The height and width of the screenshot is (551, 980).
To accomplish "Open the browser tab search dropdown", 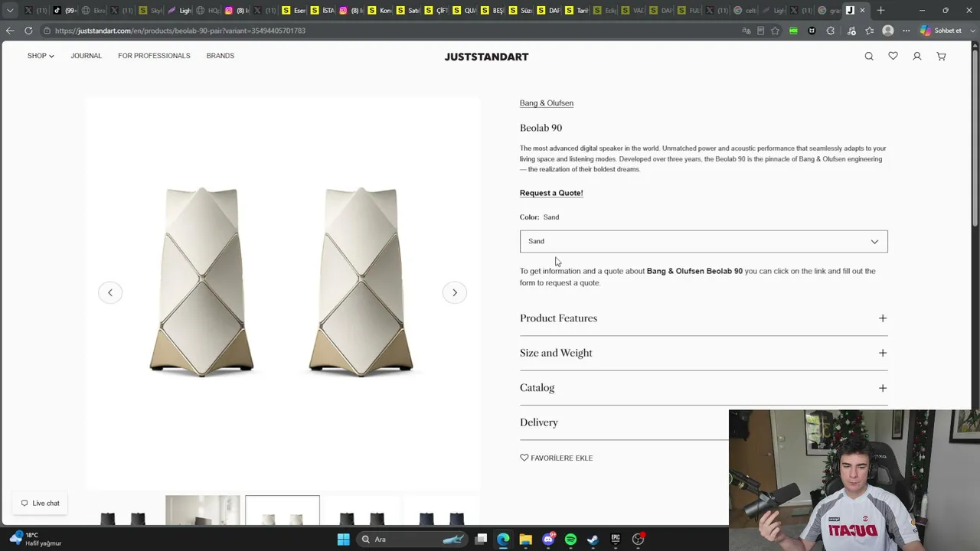I will (10, 10).
